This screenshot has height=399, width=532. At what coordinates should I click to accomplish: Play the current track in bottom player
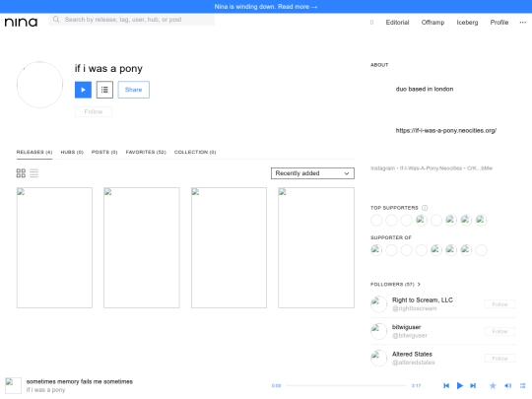(460, 385)
